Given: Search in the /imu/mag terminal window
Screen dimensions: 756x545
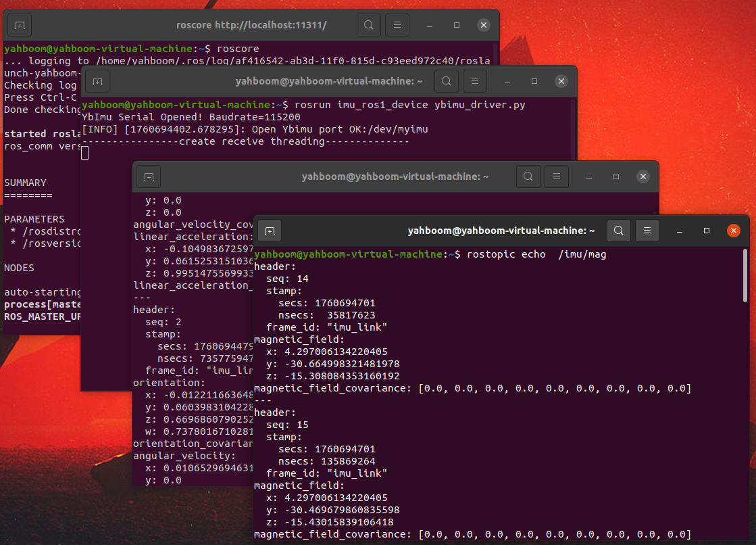Looking at the screenshot, I should [x=619, y=231].
